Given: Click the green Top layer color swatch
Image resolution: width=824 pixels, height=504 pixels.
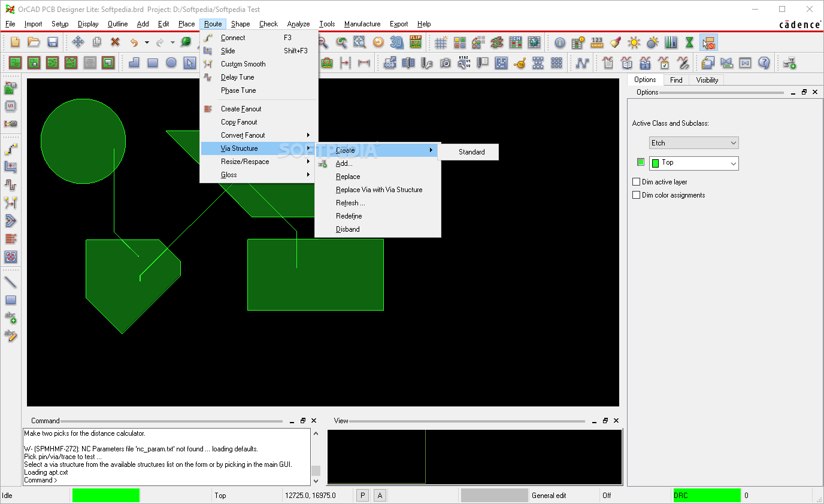Looking at the screenshot, I should [655, 163].
